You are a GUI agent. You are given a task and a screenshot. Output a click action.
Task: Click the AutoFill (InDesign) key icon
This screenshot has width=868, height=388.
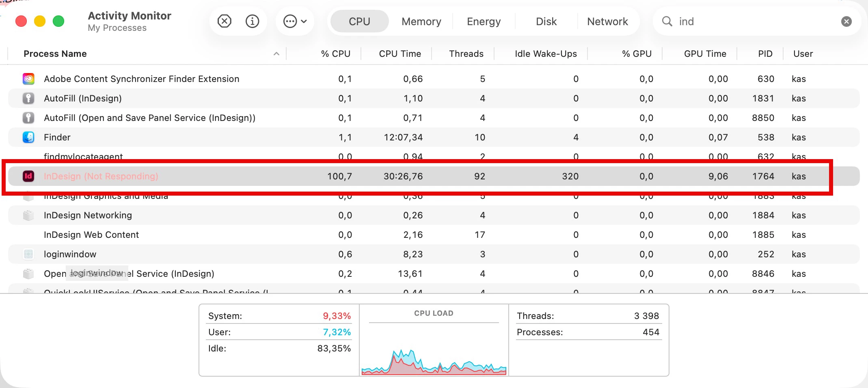[x=28, y=98]
